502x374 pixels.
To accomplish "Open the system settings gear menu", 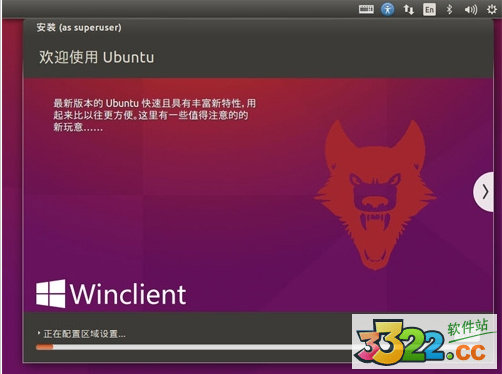I will coord(491,9).
